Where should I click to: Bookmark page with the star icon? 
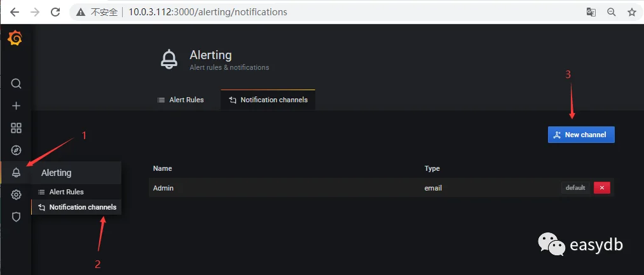tap(632, 12)
